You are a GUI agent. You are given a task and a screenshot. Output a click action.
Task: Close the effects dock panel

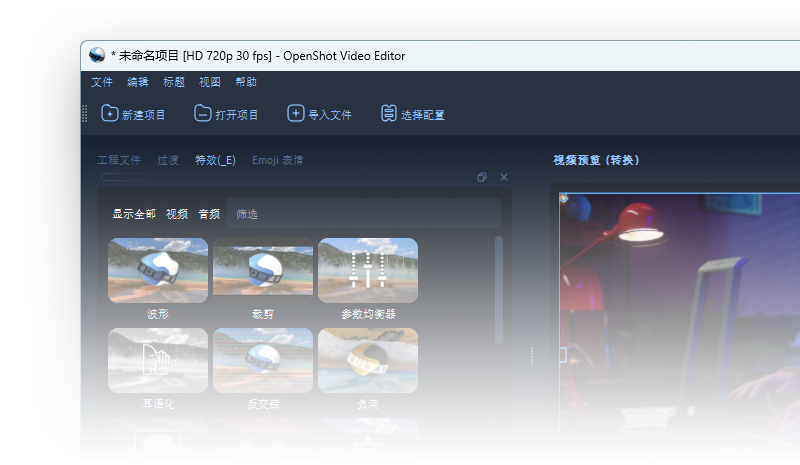(x=504, y=177)
